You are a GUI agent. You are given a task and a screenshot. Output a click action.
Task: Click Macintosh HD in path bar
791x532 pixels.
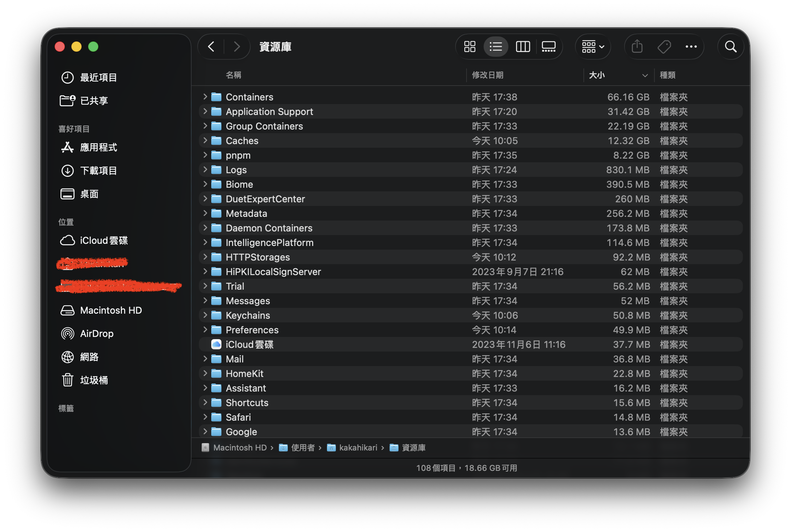(240, 448)
